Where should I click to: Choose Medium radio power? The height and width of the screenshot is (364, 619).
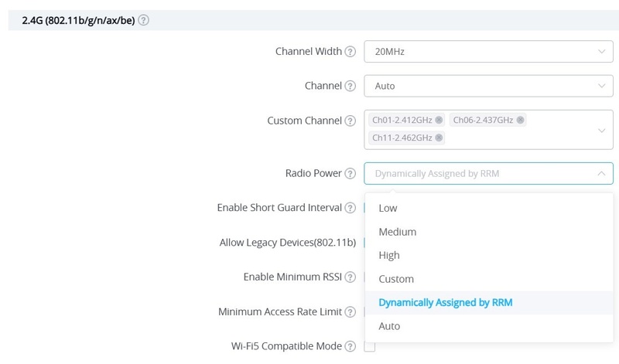tap(489, 232)
